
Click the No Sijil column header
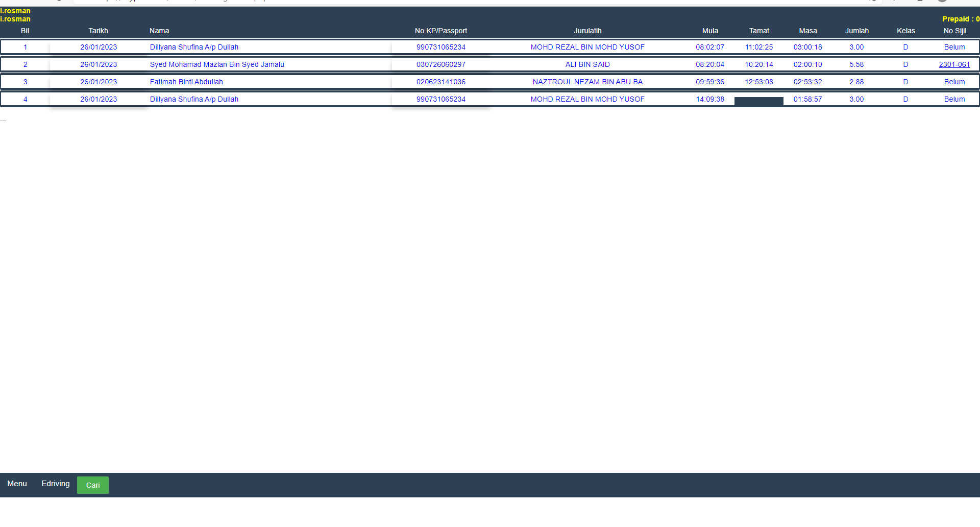(954, 31)
